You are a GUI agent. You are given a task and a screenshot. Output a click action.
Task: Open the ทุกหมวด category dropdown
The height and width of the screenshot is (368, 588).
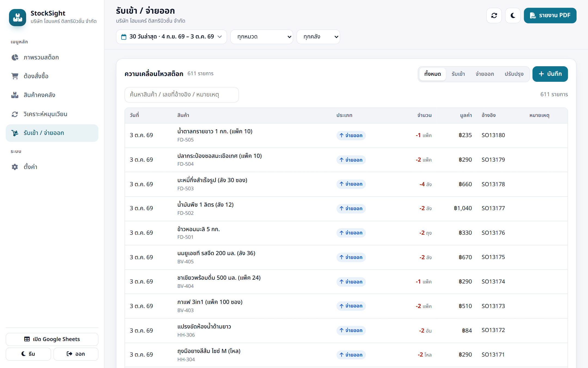(x=262, y=37)
